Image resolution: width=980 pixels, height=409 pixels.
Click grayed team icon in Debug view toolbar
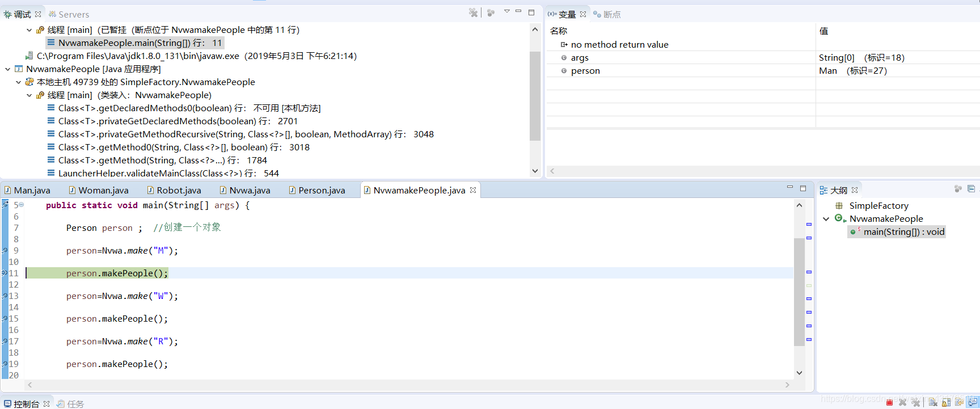[491, 12]
